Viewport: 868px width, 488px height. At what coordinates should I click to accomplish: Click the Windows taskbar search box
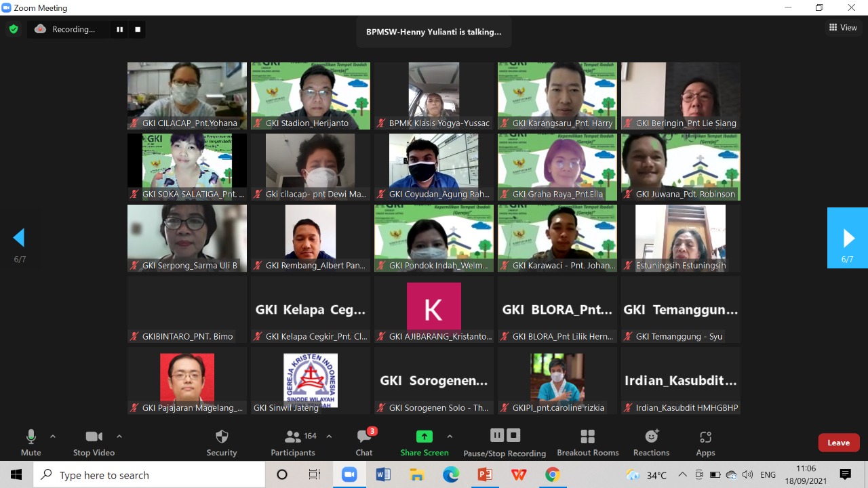coord(149,475)
